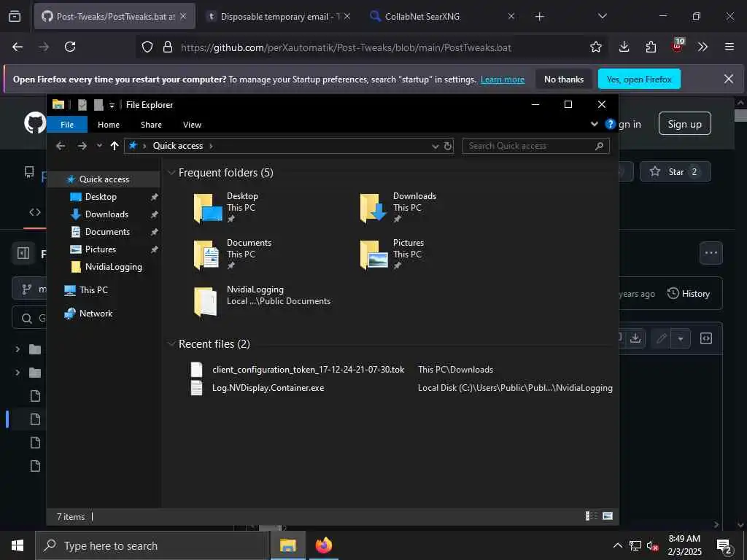This screenshot has height=560, width=747.
Task: Select Downloads in navigation pane
Action: (107, 214)
